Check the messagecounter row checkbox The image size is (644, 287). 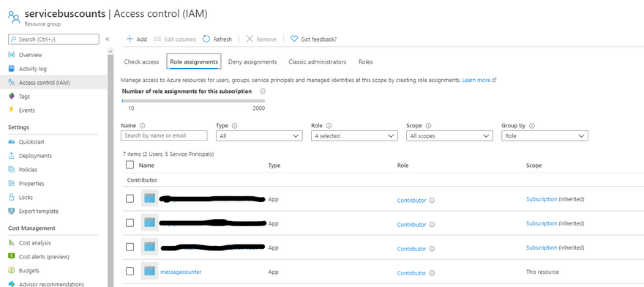click(130, 272)
